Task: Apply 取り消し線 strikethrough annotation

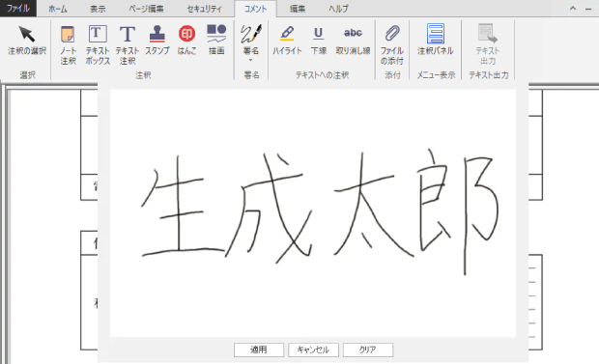Action: pos(353,41)
